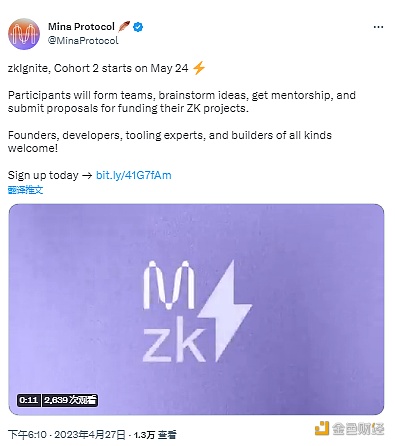Image resolution: width=395 pixels, height=446 pixels.
Task: Click the tweet timestamp showing 6:10
Action: (x=27, y=435)
